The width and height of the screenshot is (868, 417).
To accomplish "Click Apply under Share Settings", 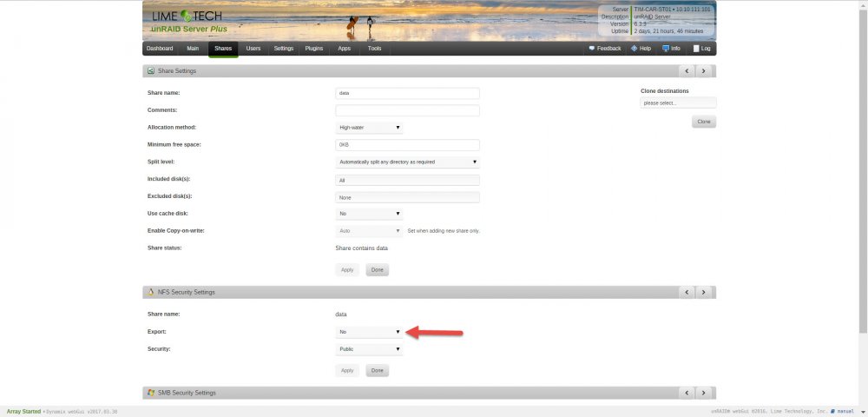I will click(347, 269).
